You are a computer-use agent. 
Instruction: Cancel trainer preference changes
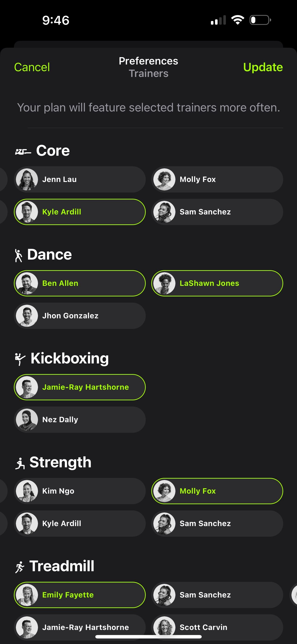coord(32,67)
